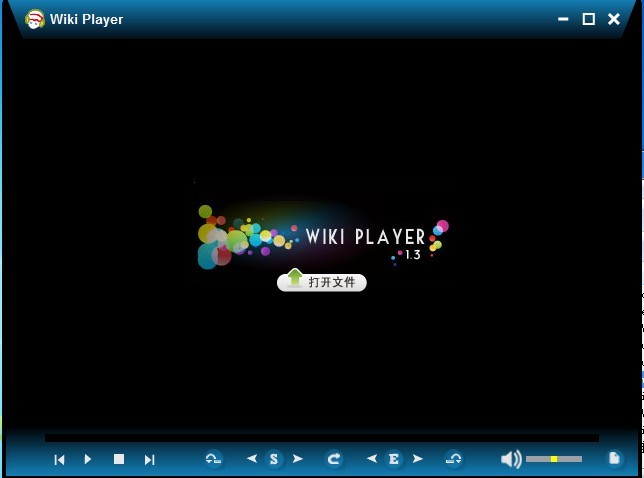Set the S start marker
This screenshot has width=644, height=478.
(274, 459)
